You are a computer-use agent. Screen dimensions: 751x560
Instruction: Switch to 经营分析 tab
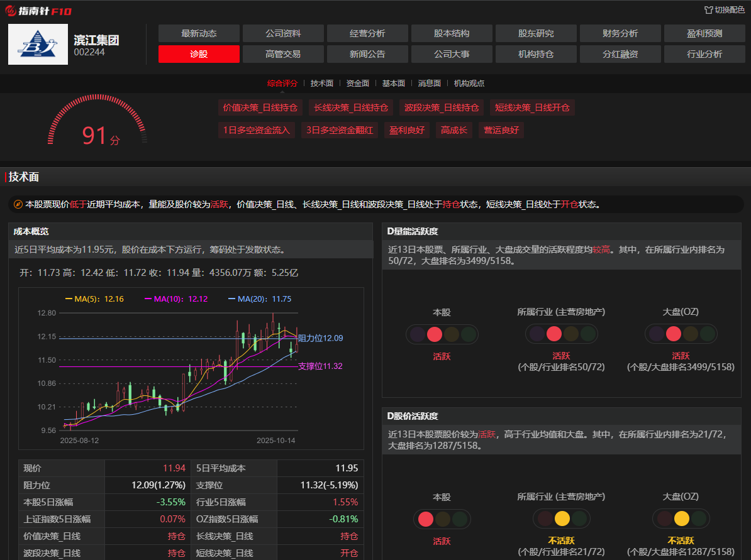pyautogui.click(x=367, y=33)
